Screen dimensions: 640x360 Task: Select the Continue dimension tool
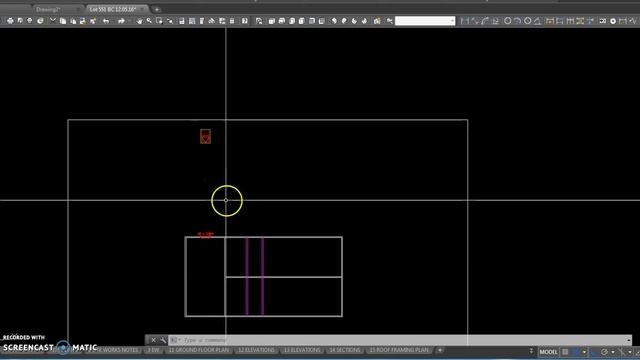click(570, 20)
